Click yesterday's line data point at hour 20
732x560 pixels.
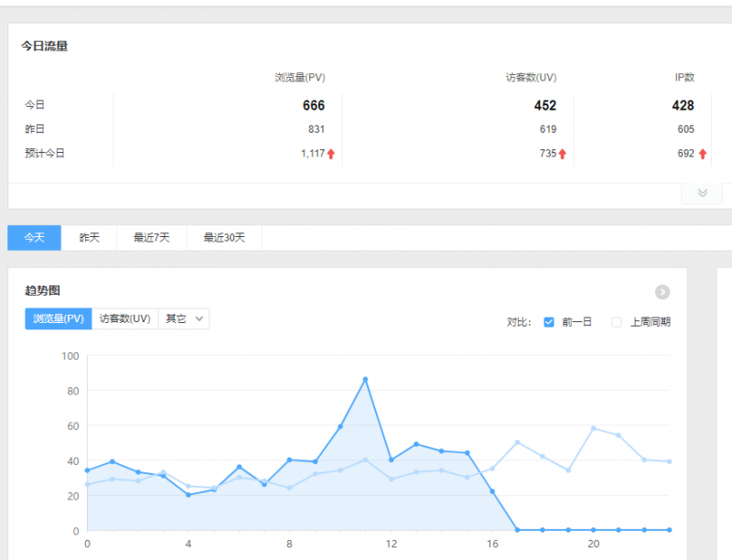593,428
